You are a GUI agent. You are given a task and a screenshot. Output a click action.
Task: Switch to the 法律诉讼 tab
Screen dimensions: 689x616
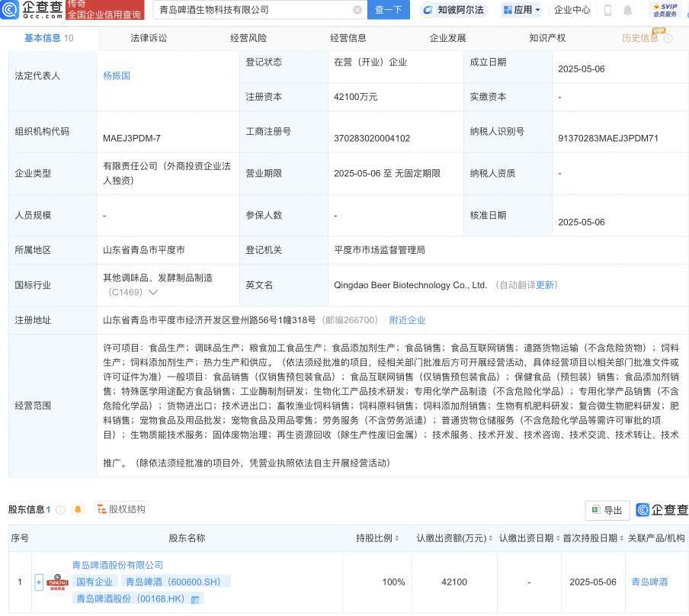149,38
